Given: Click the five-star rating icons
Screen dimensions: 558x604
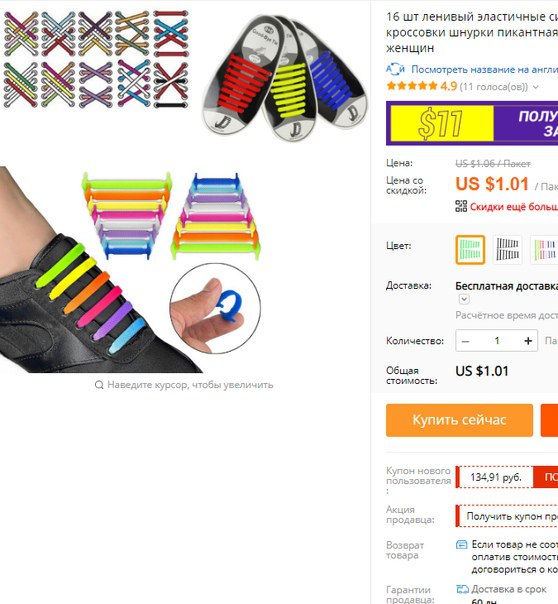Looking at the screenshot, I should pyautogui.click(x=412, y=86).
